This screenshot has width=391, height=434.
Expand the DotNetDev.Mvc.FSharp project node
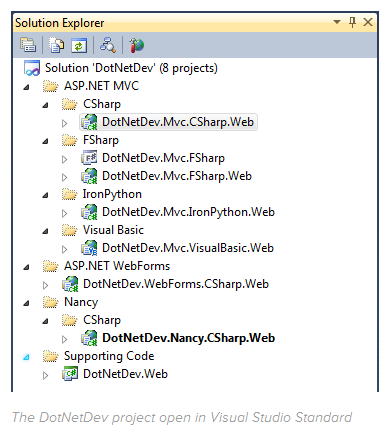click(x=65, y=159)
